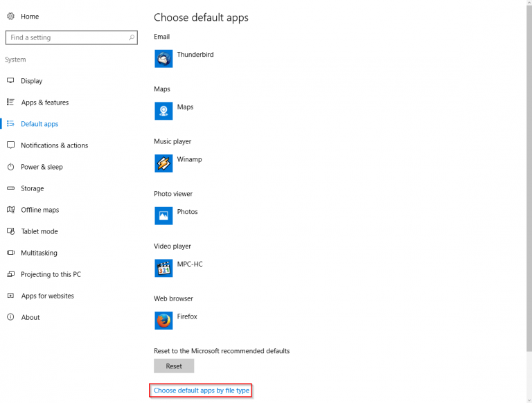532x403 pixels.
Task: Click the Thunderbird email app icon
Action: click(163, 59)
